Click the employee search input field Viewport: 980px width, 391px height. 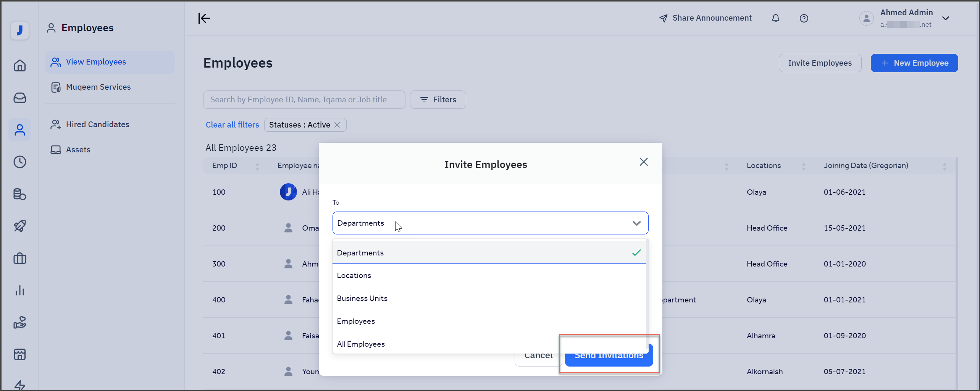(304, 99)
